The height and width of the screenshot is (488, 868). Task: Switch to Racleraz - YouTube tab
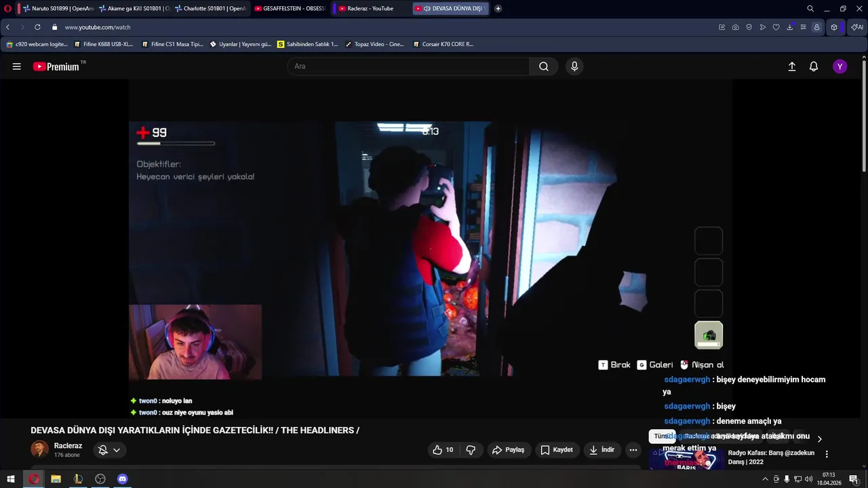tap(370, 9)
